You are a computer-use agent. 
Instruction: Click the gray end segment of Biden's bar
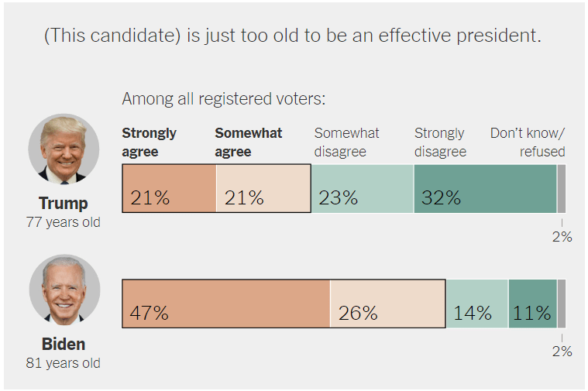(x=561, y=303)
